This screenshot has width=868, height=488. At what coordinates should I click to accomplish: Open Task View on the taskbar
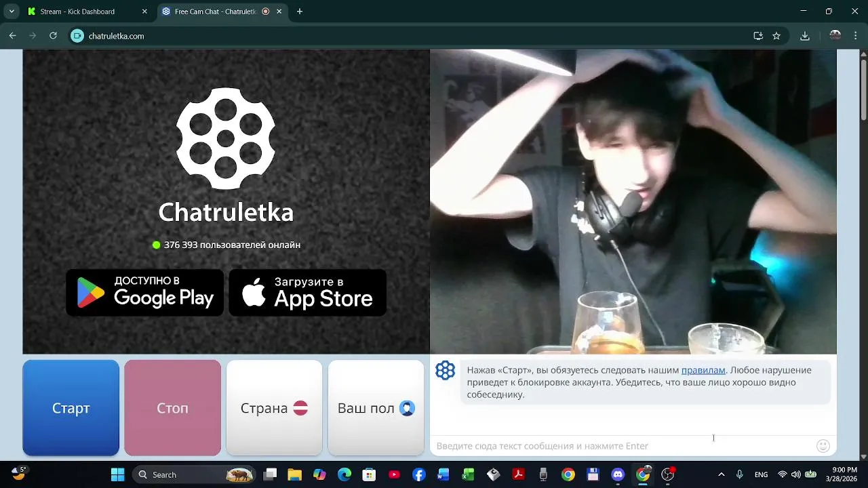click(x=270, y=474)
